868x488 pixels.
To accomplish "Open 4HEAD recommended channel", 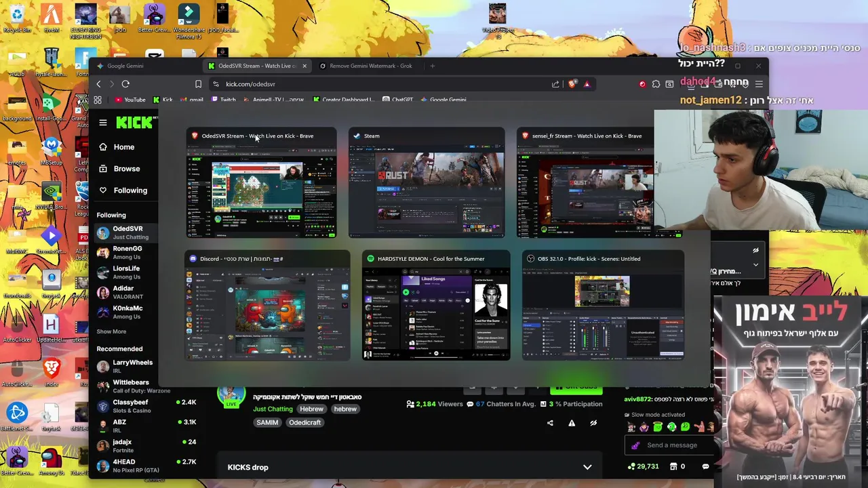I will tap(146, 466).
